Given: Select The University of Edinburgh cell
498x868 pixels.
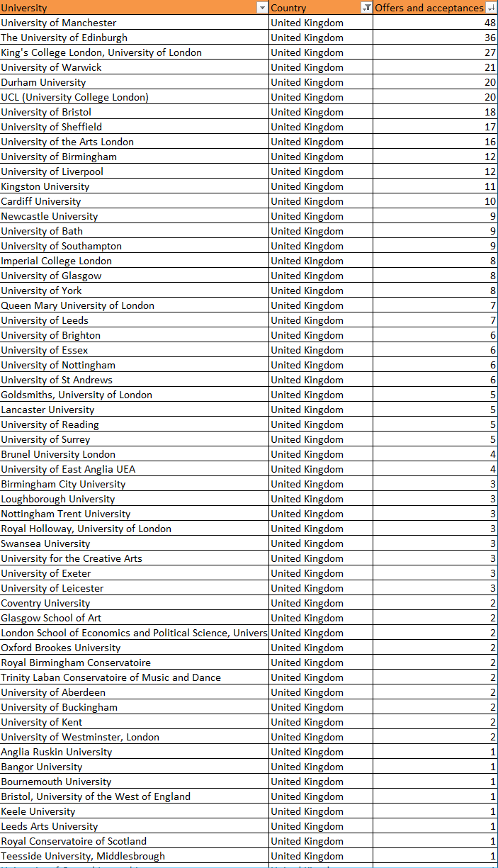Looking at the screenshot, I should click(x=135, y=38).
